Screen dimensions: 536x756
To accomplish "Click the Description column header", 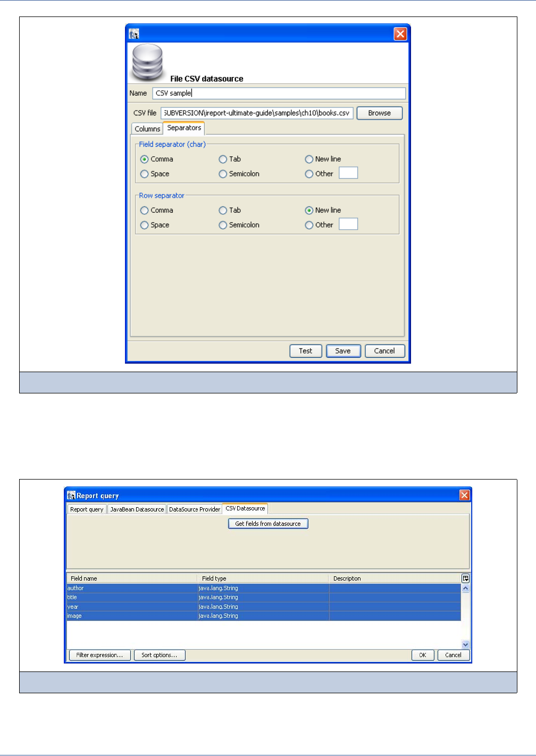I will [x=395, y=578].
